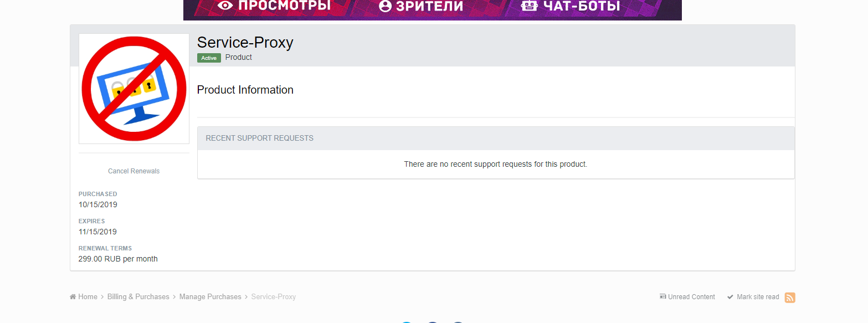Click the viewer person icon in the banner
This screenshot has width=868, height=323.
point(385,6)
